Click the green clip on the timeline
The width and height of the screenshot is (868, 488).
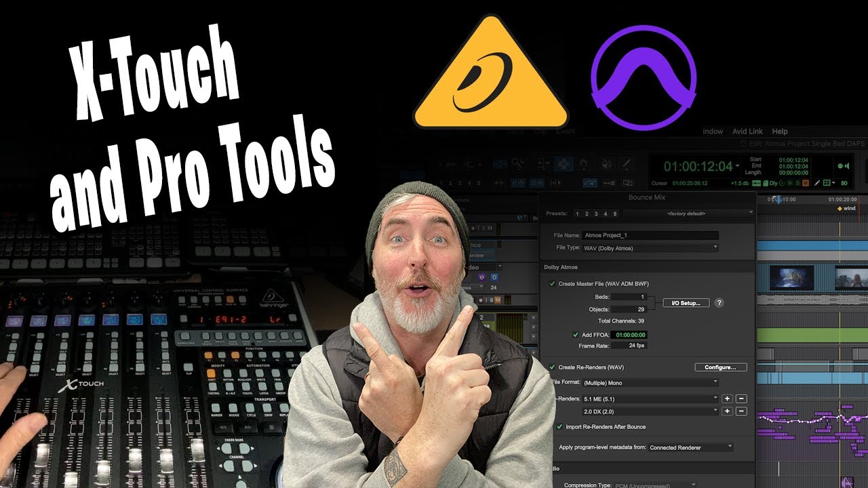pos(812,335)
